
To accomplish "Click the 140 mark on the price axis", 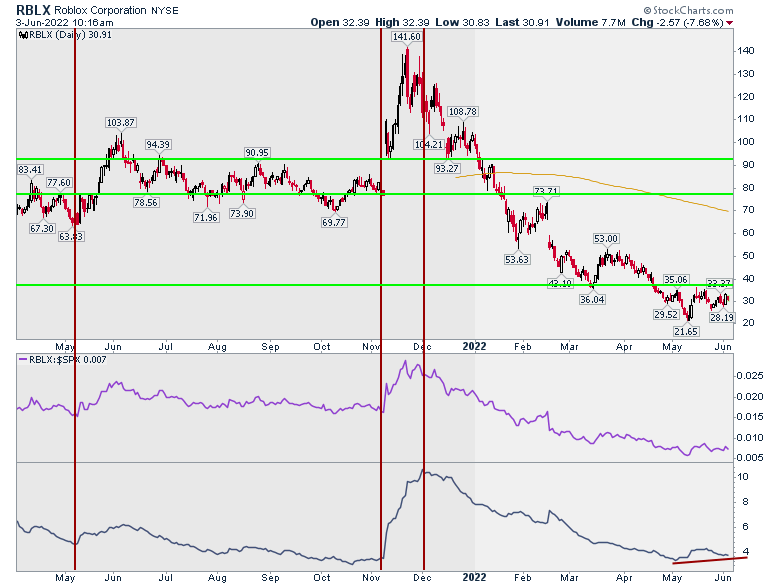I will pos(746,51).
